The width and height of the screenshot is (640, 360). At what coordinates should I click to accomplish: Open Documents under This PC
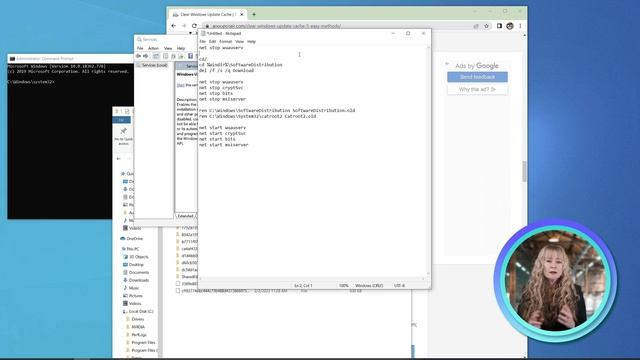click(x=136, y=272)
